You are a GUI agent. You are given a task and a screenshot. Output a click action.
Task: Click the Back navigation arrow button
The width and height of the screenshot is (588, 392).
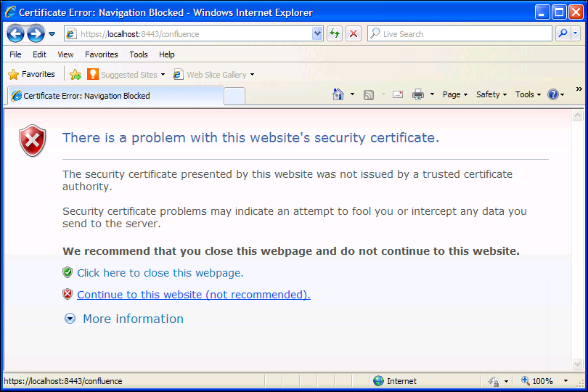15,34
